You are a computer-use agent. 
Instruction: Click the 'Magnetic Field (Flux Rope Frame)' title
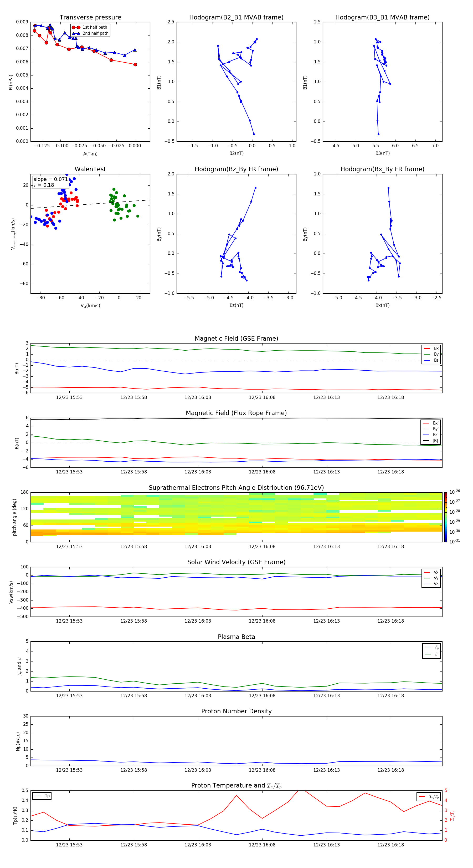pyautogui.click(x=236, y=413)
